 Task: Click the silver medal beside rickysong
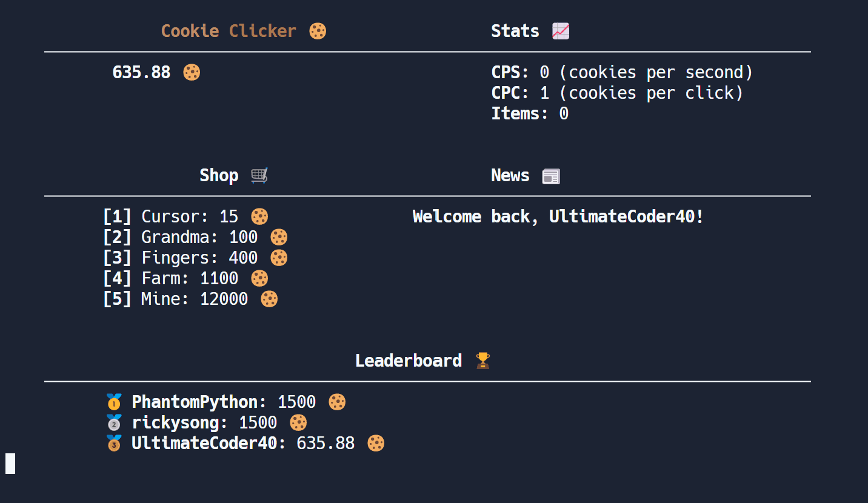point(114,422)
